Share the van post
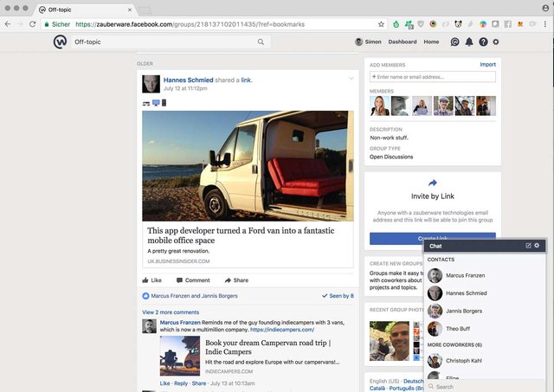 coord(236,280)
